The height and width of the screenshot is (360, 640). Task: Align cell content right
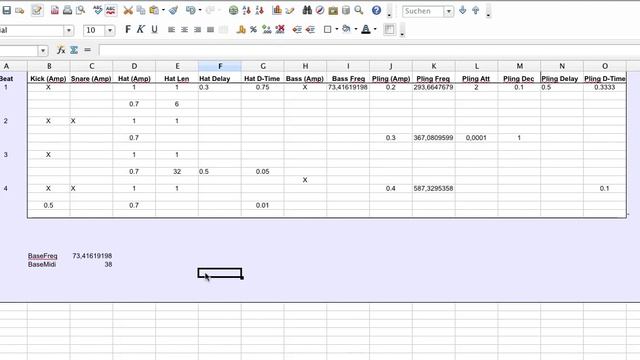coord(198,29)
